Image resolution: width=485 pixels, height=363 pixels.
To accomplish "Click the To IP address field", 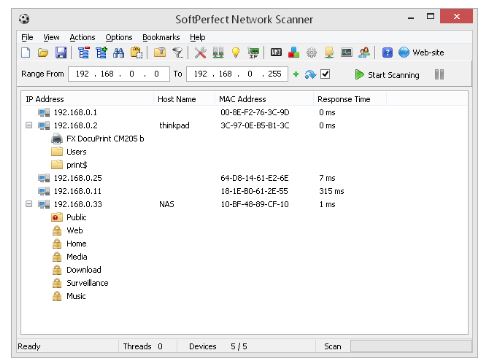I will coord(237,74).
